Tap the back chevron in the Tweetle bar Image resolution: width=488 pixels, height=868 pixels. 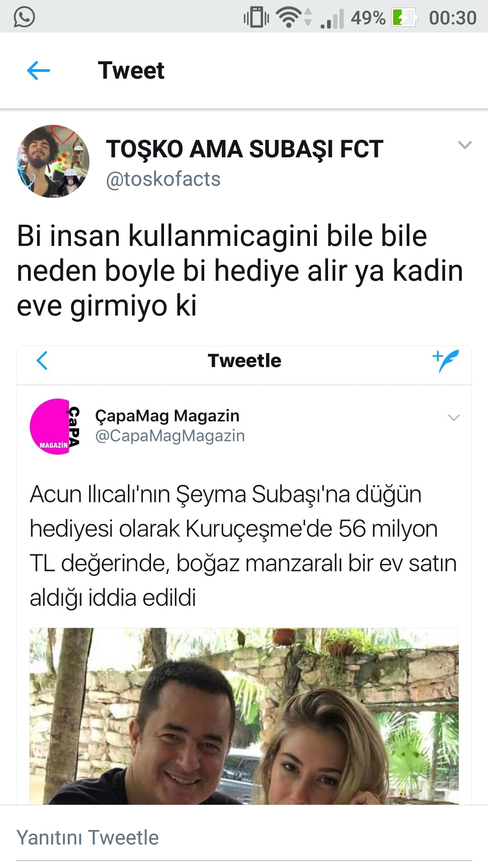tap(42, 360)
